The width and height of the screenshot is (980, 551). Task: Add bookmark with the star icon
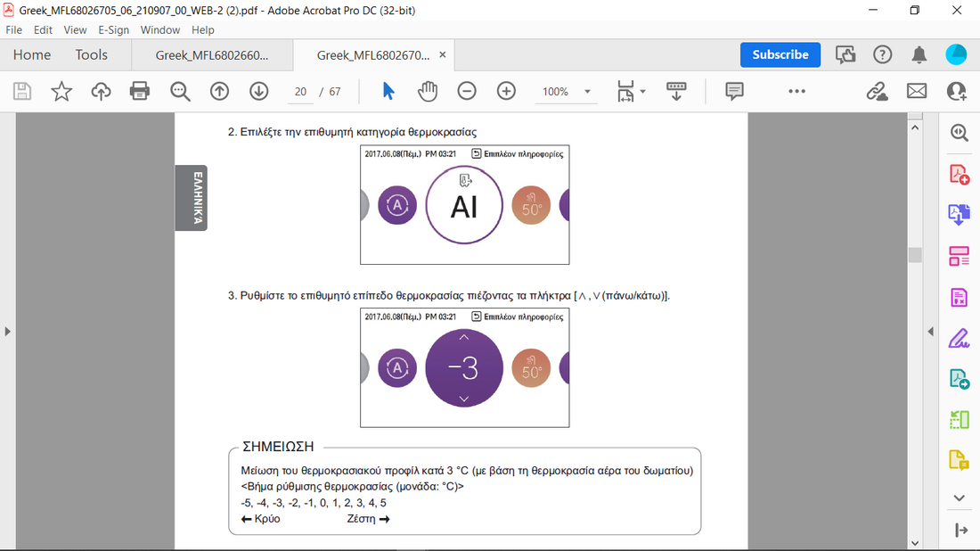(x=61, y=91)
